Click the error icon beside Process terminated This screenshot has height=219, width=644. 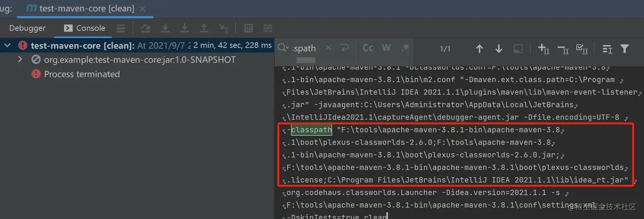(x=36, y=74)
